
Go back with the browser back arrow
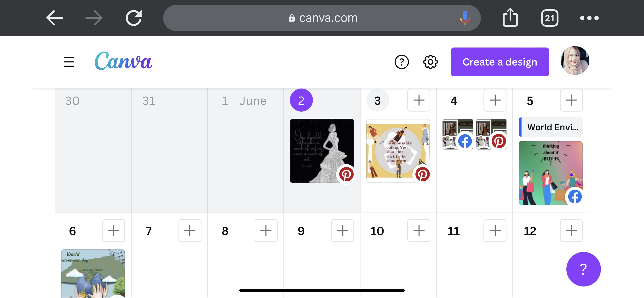[54, 18]
